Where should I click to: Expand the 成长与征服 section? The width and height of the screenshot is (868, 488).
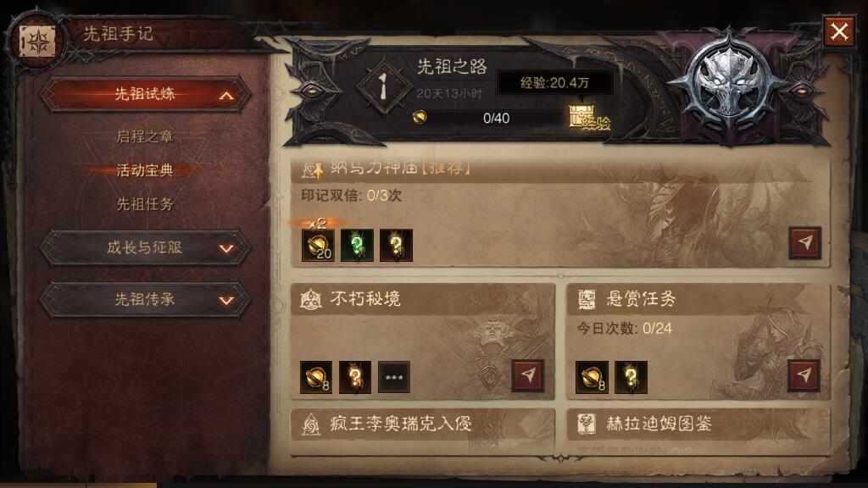coord(145,247)
